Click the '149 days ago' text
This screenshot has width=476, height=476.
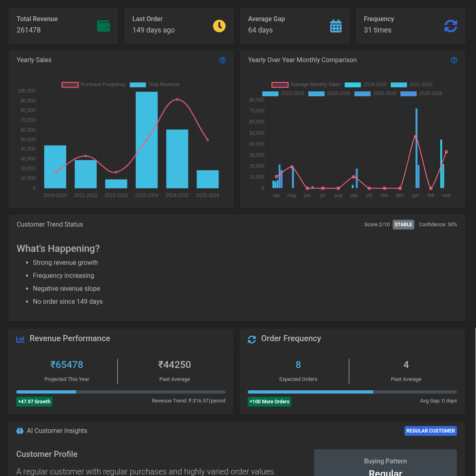[x=154, y=30]
